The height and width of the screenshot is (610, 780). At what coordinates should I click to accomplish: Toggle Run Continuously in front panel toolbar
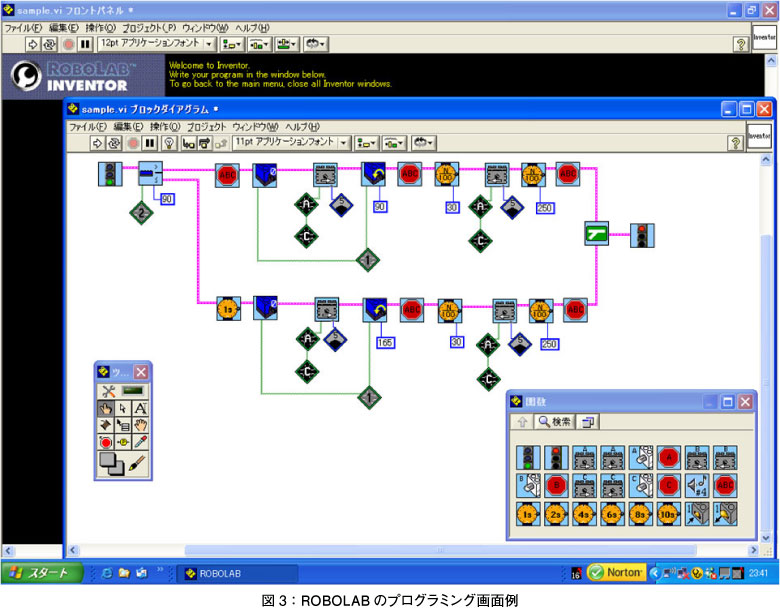point(49,44)
